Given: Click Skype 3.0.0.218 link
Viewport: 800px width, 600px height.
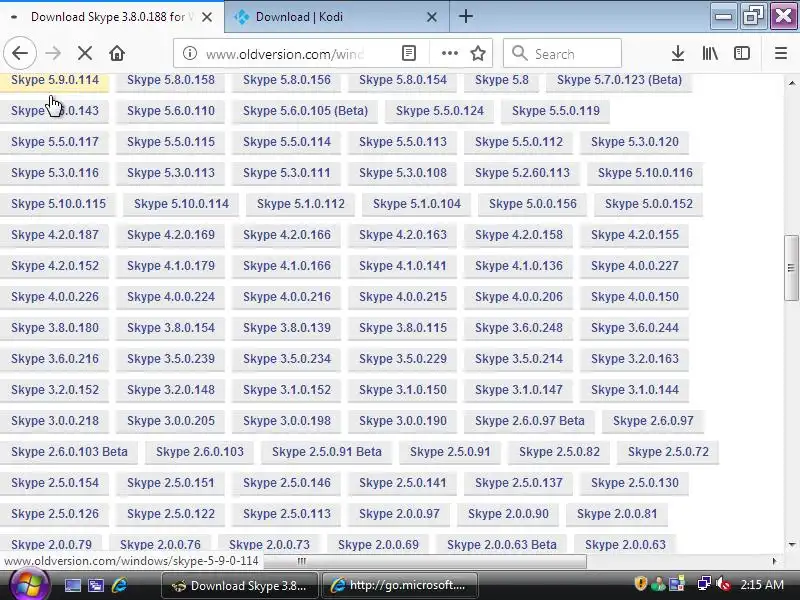Looking at the screenshot, I should (55, 421).
